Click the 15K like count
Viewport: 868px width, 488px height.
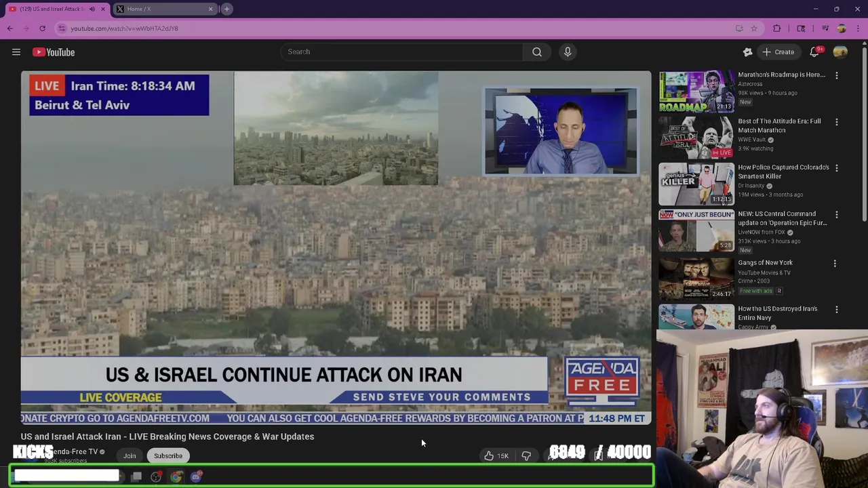pyautogui.click(x=503, y=456)
